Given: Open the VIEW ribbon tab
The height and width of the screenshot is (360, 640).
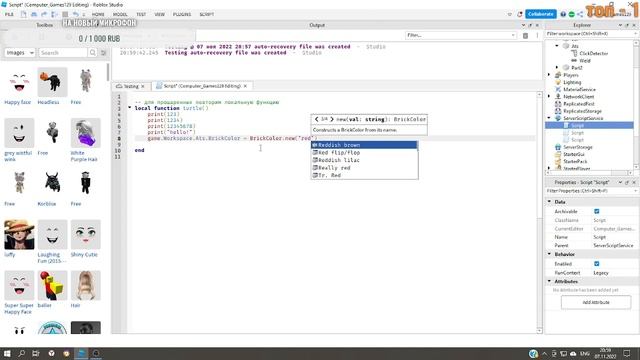Looking at the screenshot, I should (160, 14).
